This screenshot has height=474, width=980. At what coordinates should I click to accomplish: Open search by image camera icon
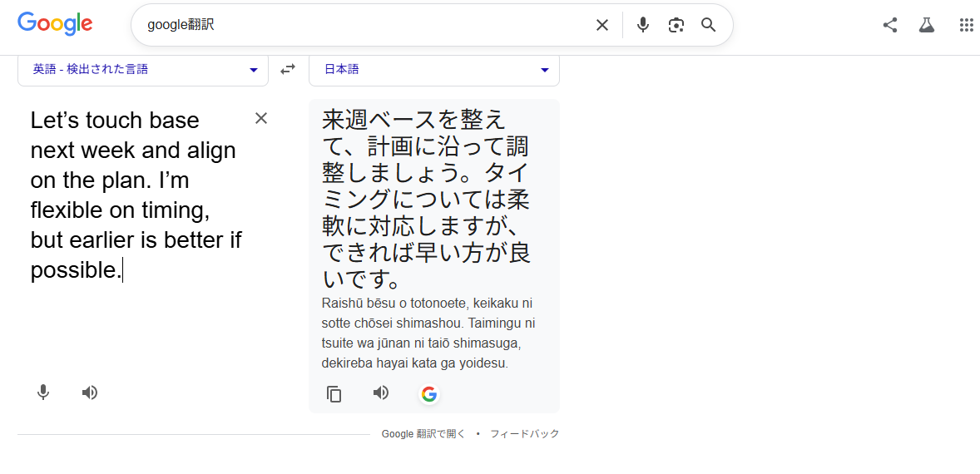pyautogui.click(x=676, y=25)
